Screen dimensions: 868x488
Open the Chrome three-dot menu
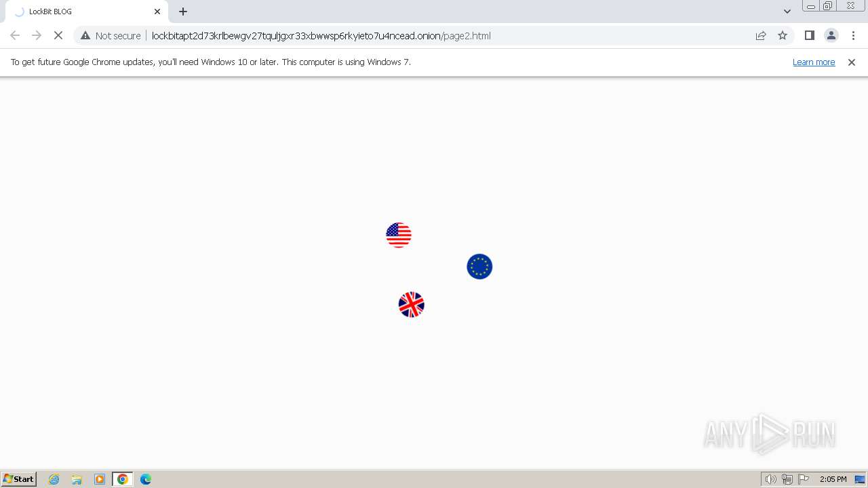point(853,35)
